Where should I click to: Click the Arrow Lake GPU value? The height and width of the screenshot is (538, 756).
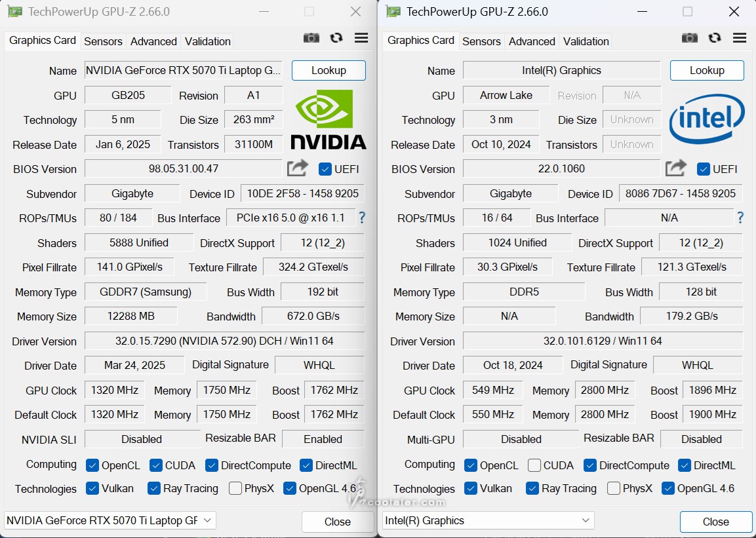(x=506, y=95)
